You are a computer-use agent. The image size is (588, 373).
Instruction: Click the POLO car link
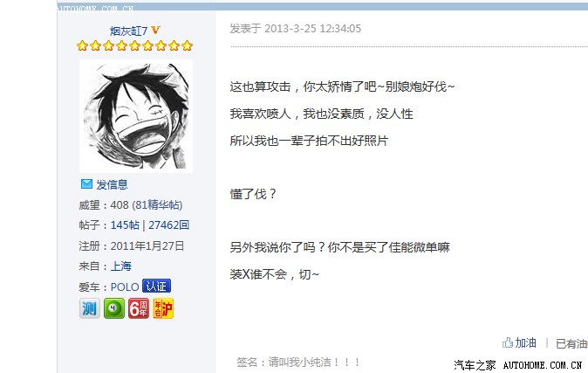coord(125,287)
